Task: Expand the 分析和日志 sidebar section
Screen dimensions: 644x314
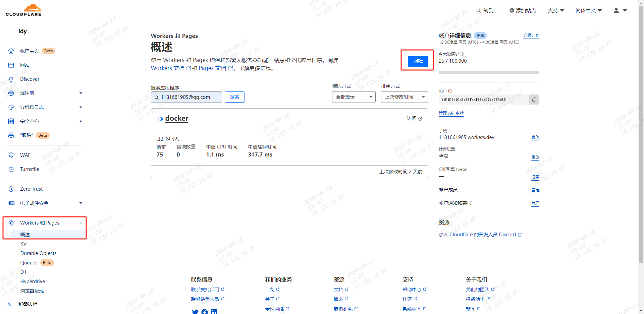Action: coord(81,107)
